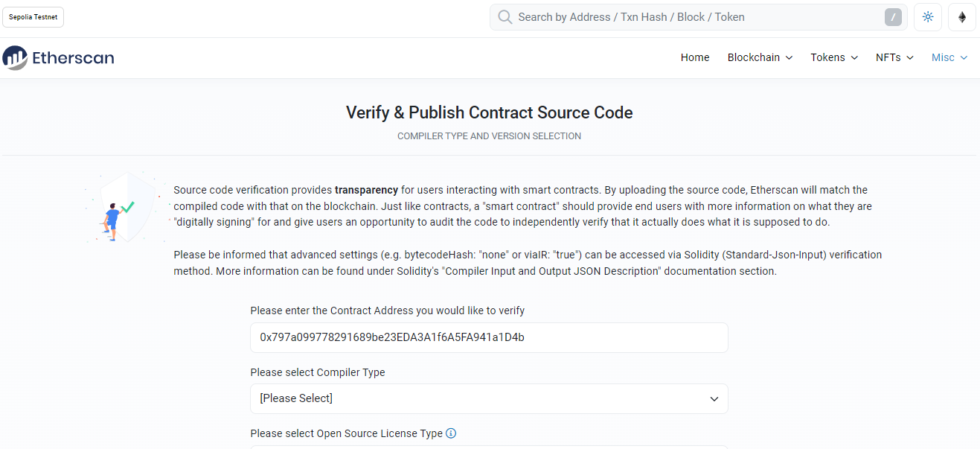Click the label Please select Open Source License Type
980x449 pixels.
click(347, 433)
